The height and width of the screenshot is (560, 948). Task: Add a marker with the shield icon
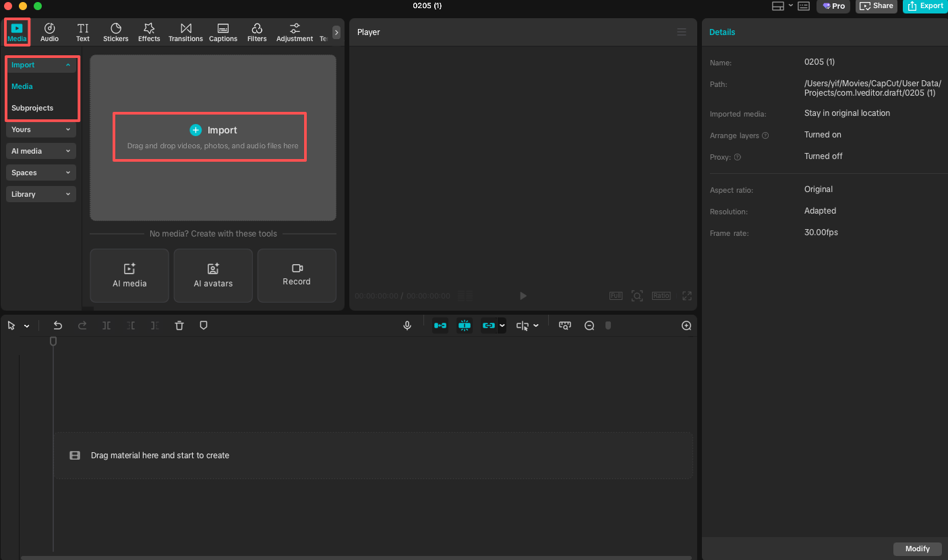(x=204, y=325)
